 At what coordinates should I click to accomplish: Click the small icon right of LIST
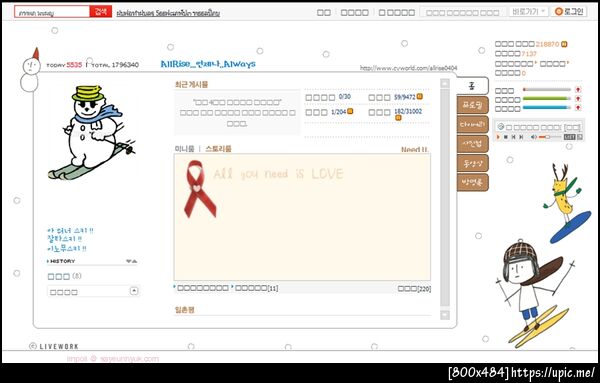click(580, 137)
